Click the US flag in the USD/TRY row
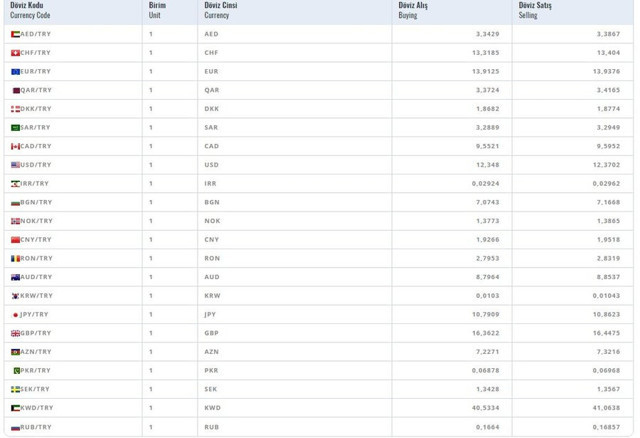The image size is (640, 438). coord(15,165)
